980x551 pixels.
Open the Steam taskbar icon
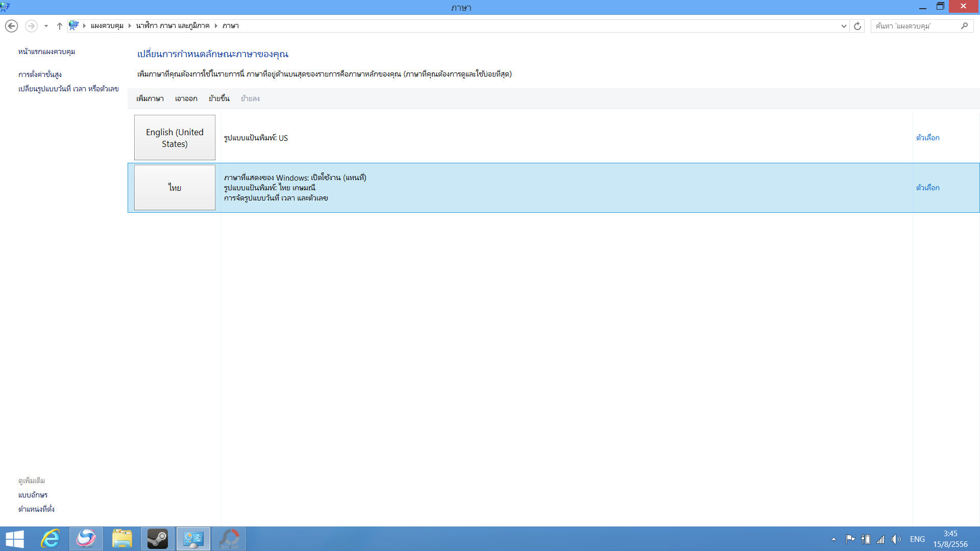[158, 539]
